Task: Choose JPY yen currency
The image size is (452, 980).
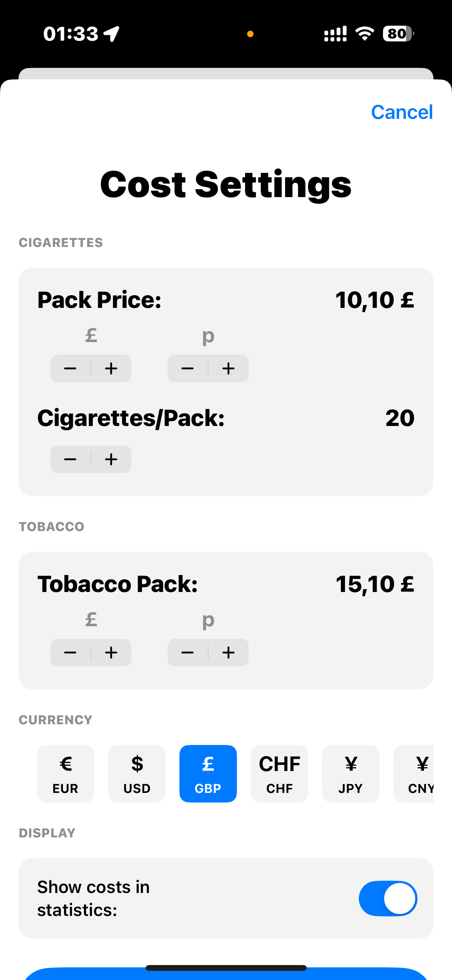Action: 351,774
